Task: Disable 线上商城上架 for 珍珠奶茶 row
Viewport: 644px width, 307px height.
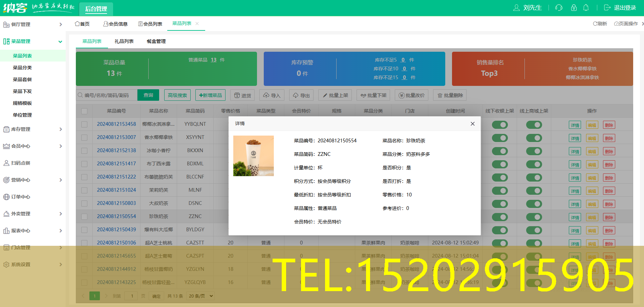Action: click(534, 217)
